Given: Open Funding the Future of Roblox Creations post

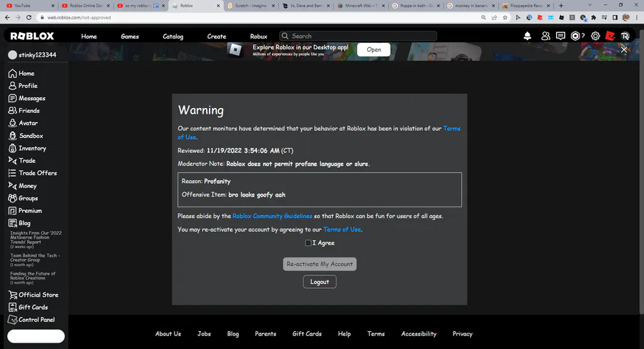Looking at the screenshot, I should [32, 278].
